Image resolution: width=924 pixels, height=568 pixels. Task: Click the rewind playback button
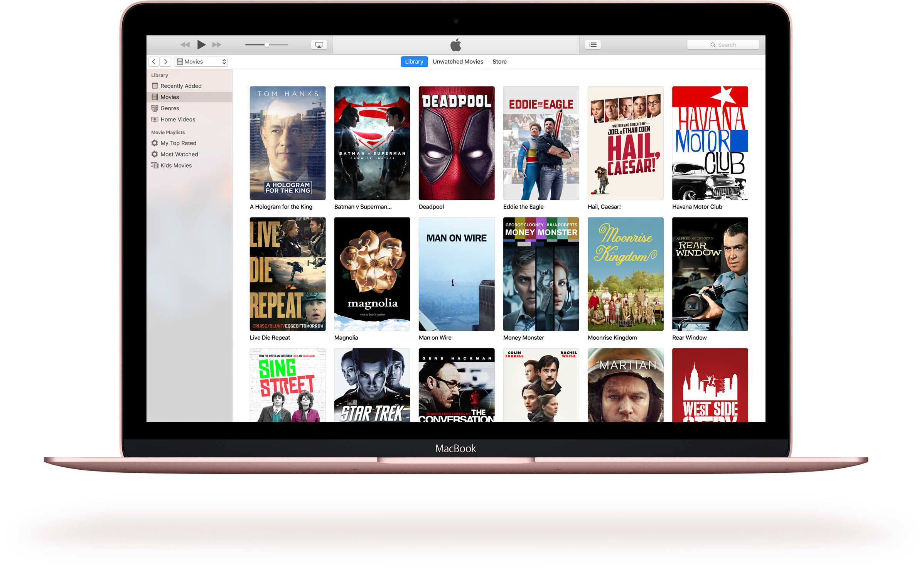point(185,45)
